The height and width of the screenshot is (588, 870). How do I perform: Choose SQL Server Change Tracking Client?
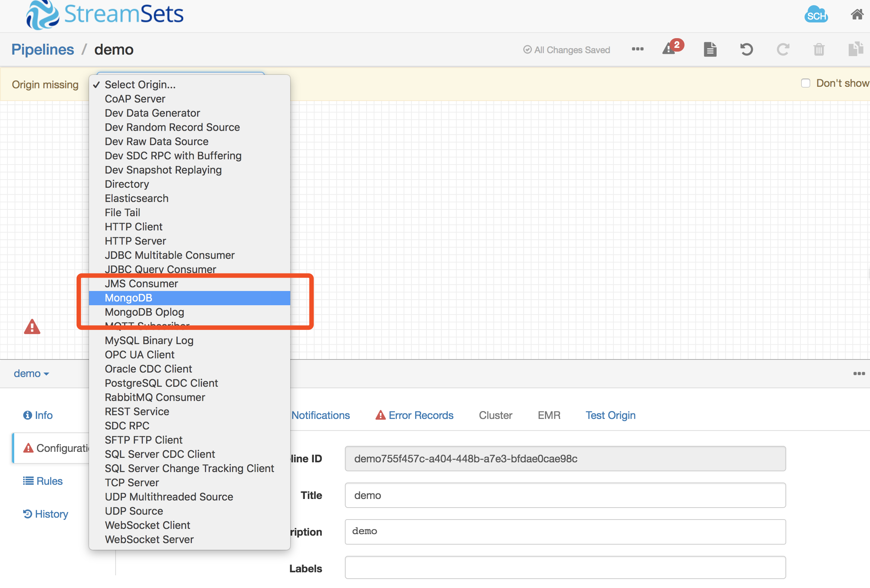189,469
